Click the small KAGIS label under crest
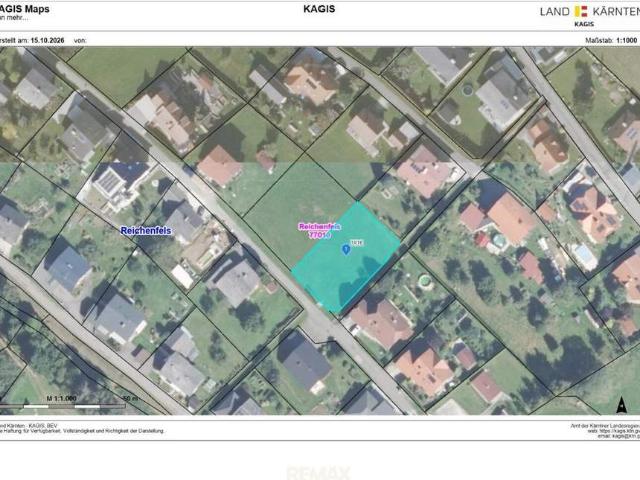The width and height of the screenshot is (640, 480). pos(584,24)
